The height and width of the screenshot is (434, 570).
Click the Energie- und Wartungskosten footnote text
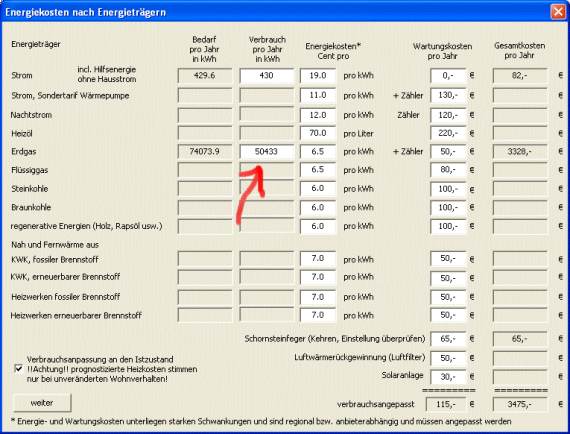[x=261, y=422]
